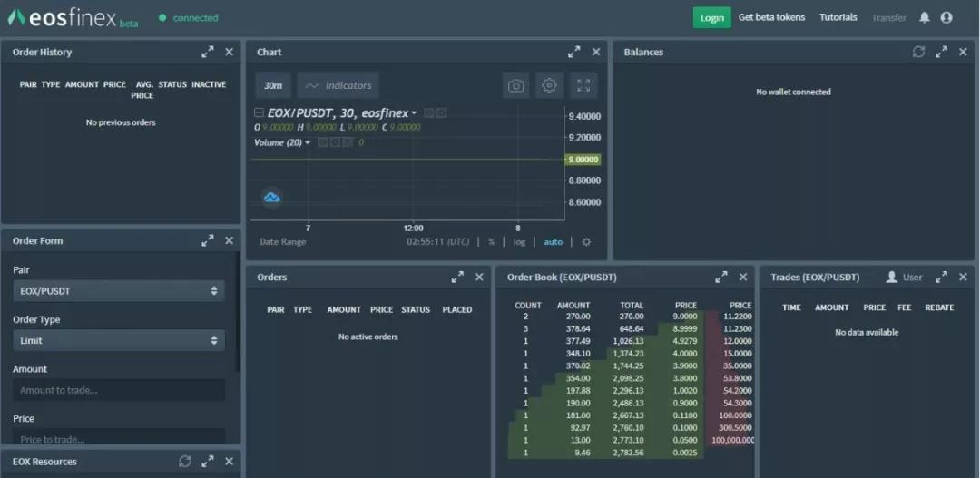
Task: Click the TradingView cloud logo on chart
Action: [x=272, y=198]
